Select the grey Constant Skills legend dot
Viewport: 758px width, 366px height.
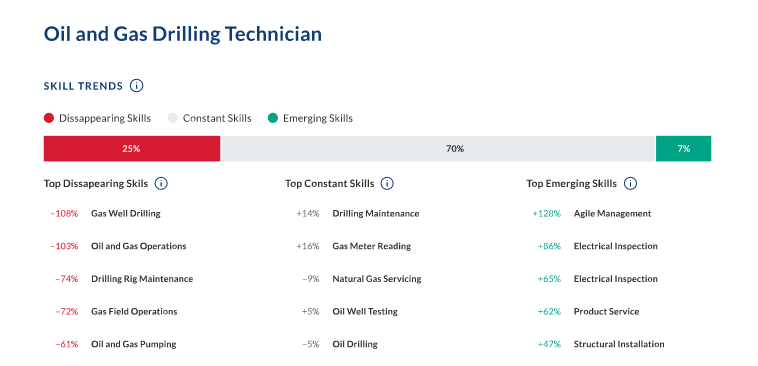[x=173, y=118]
